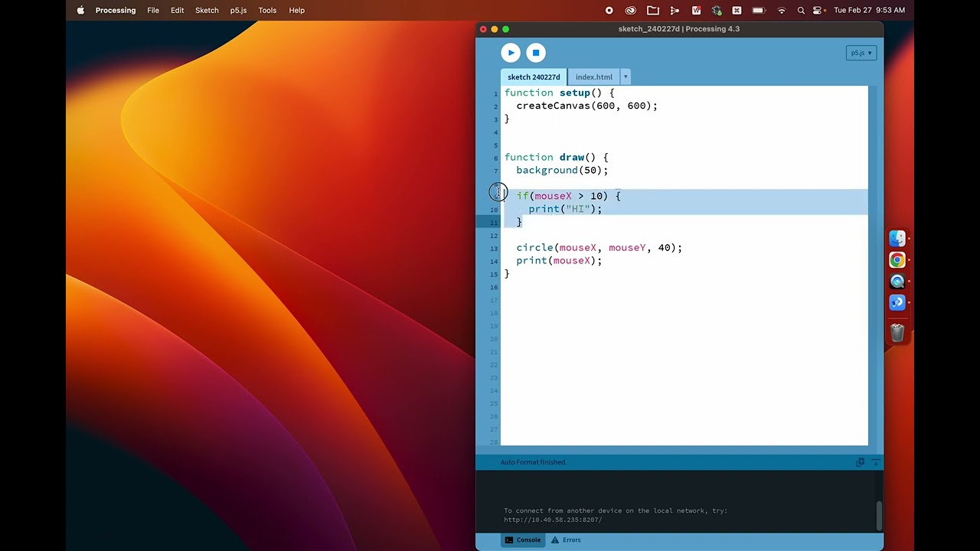Click the command-key square icon in menu bar

point(737,10)
